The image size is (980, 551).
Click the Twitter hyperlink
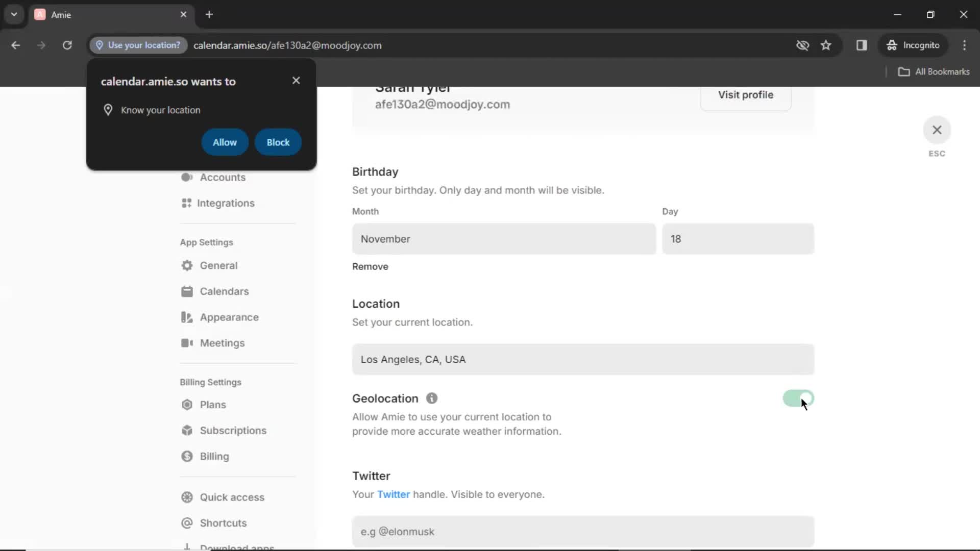point(393,494)
